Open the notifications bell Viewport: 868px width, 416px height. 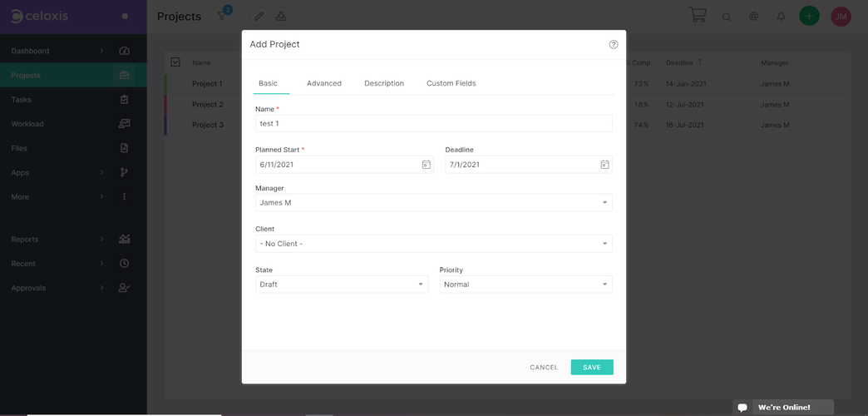click(x=781, y=17)
